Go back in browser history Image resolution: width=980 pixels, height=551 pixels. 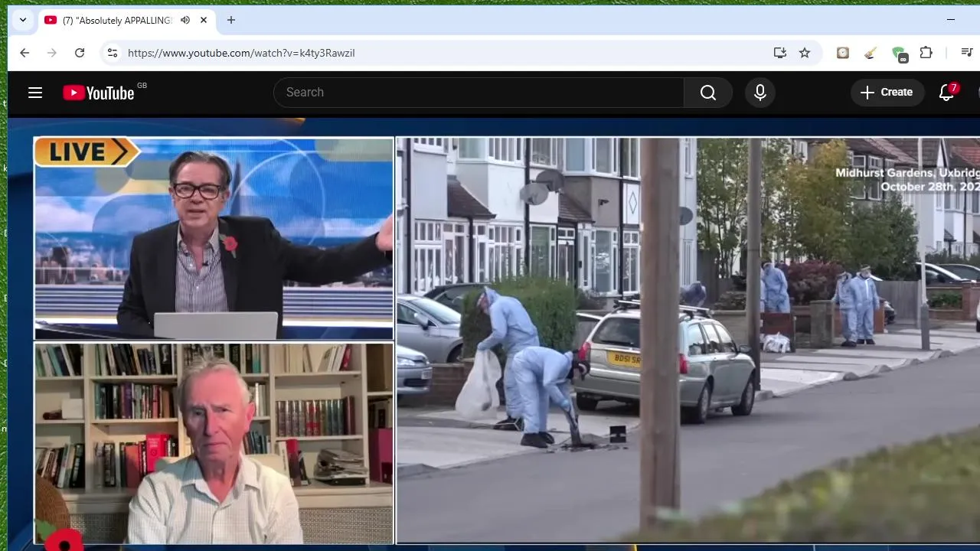24,53
